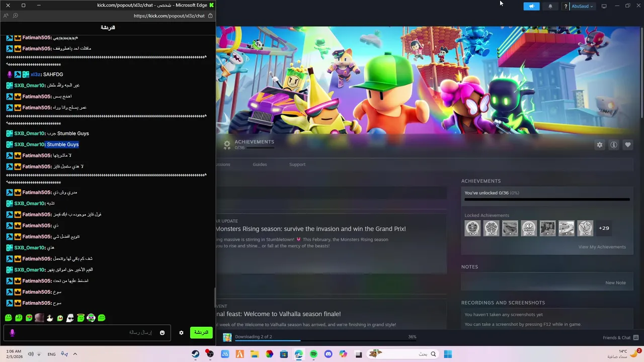Image resolution: width=644 pixels, height=362 pixels.
Task: Open Welcome to Valhalla season finale news
Action: pos(278,314)
